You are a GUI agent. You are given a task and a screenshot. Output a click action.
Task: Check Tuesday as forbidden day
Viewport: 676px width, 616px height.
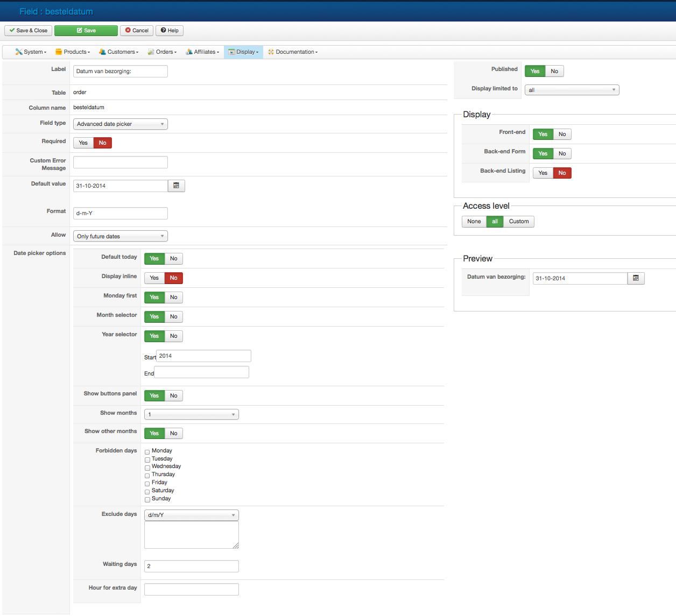click(147, 460)
